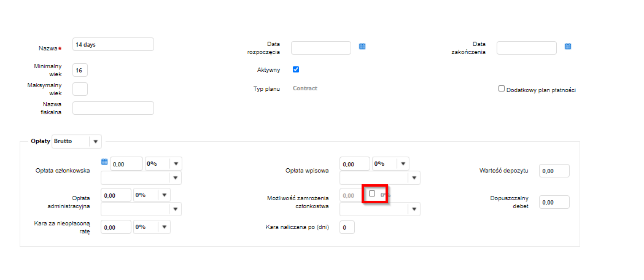
Task: Enable Dodatkowy plan płatności checkbox
Action: click(502, 88)
